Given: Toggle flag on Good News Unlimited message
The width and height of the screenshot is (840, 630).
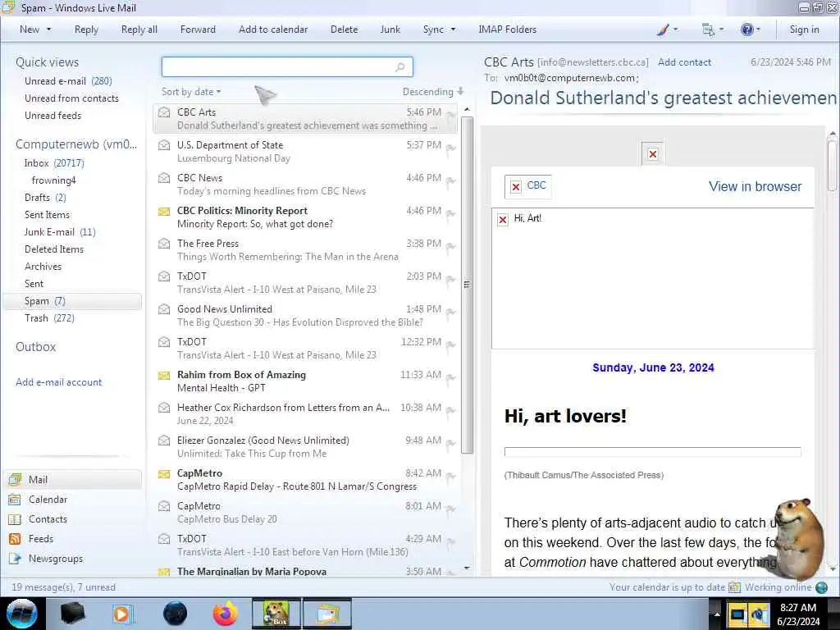Looking at the screenshot, I should coord(450,313).
